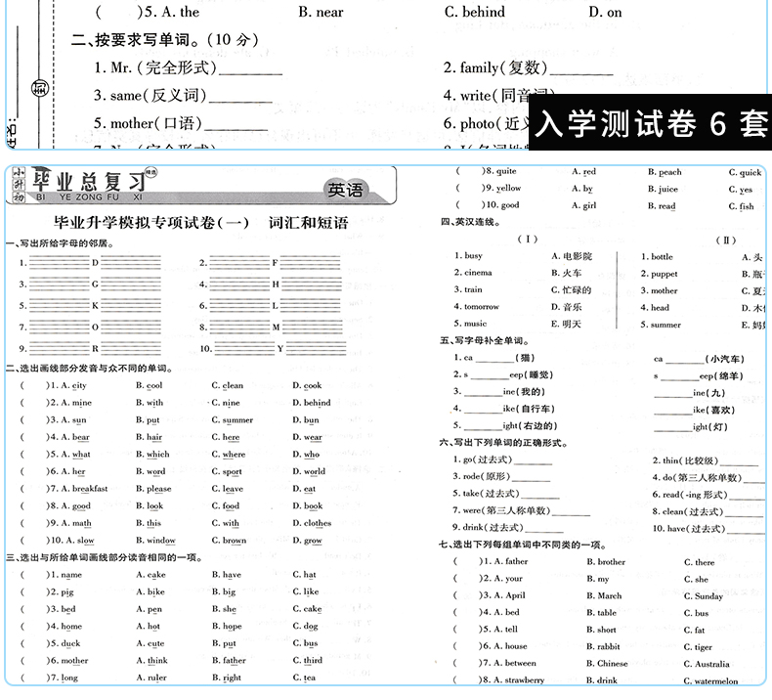
Task: Click the word 2. cinema
Action: coord(473,273)
